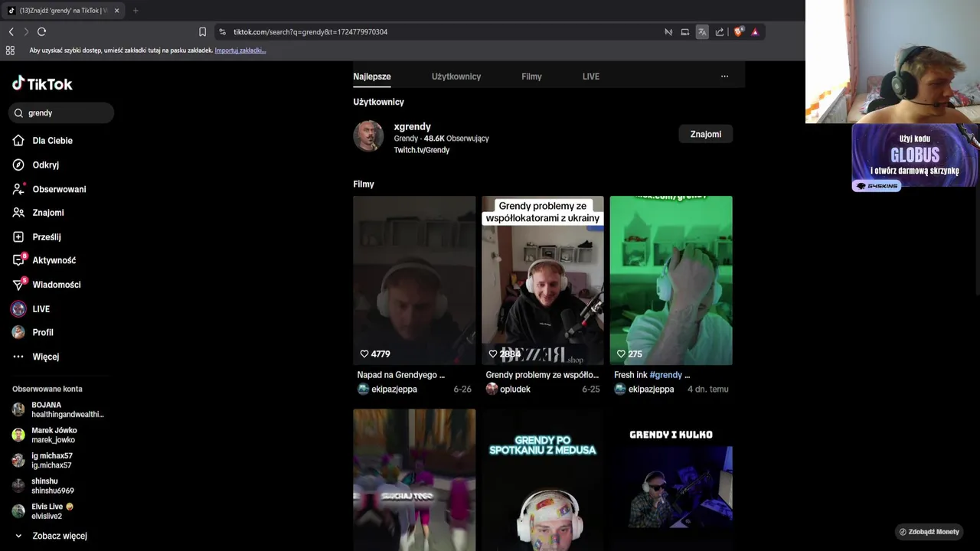Open the TikTok logo home link
Screen dimensions: 980x551
point(42,83)
